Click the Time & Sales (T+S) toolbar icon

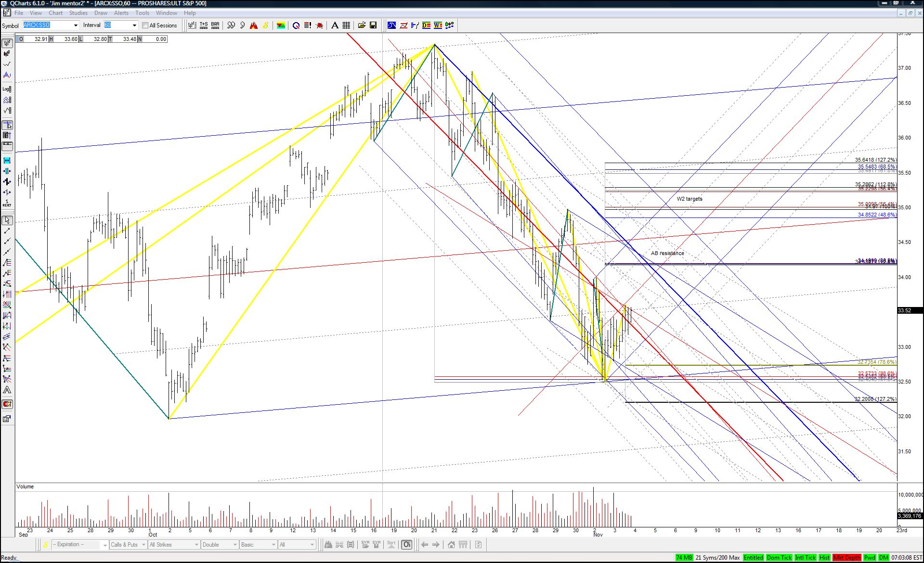point(204,25)
